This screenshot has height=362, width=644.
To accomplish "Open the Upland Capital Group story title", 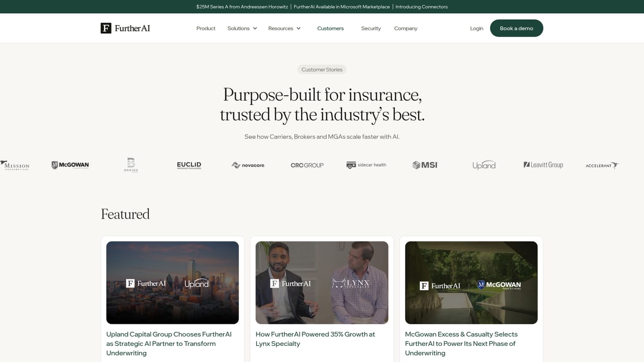I will pos(169,343).
